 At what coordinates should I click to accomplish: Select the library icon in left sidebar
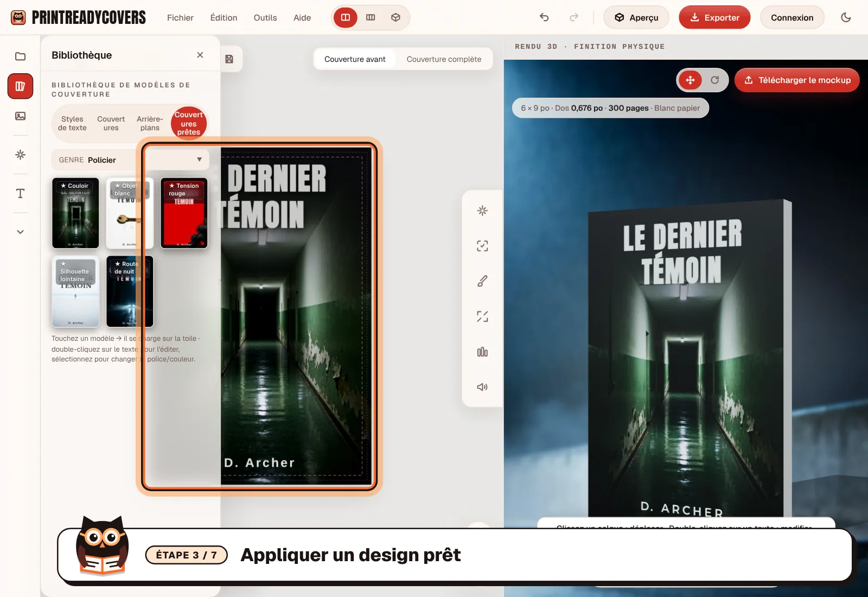tap(20, 86)
